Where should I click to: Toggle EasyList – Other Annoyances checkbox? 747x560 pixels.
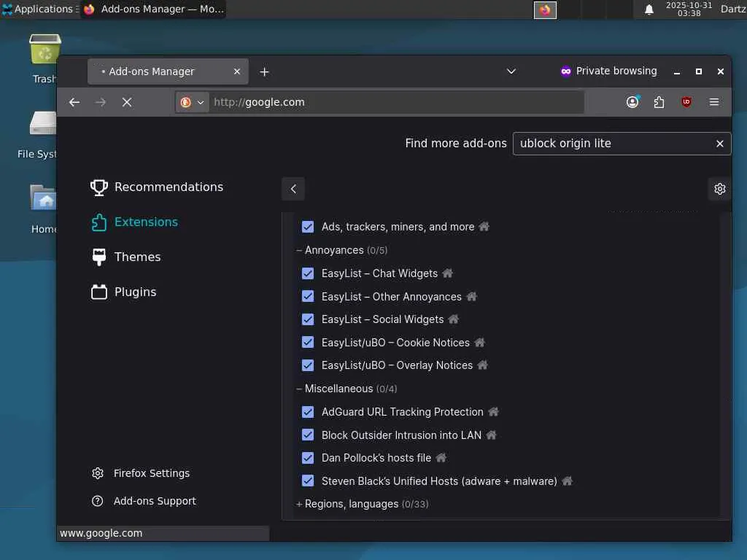pyautogui.click(x=308, y=296)
